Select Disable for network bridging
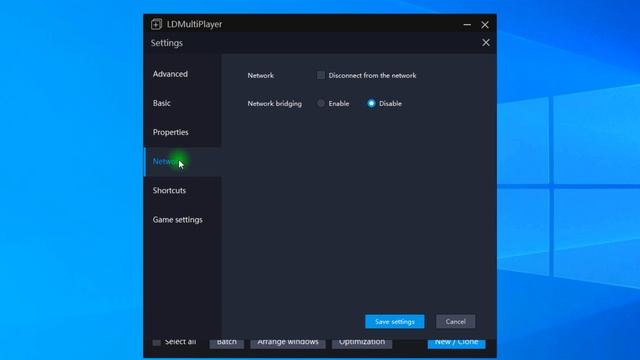Viewport: 640px width, 360px height. (371, 103)
